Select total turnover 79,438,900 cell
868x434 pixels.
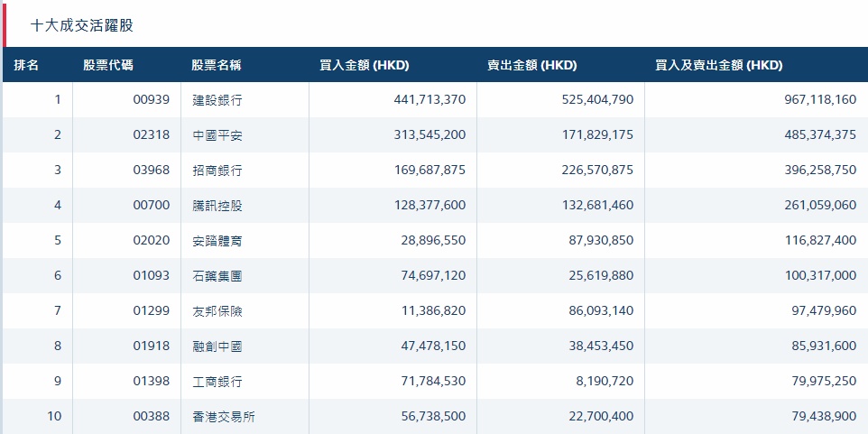coord(820,417)
